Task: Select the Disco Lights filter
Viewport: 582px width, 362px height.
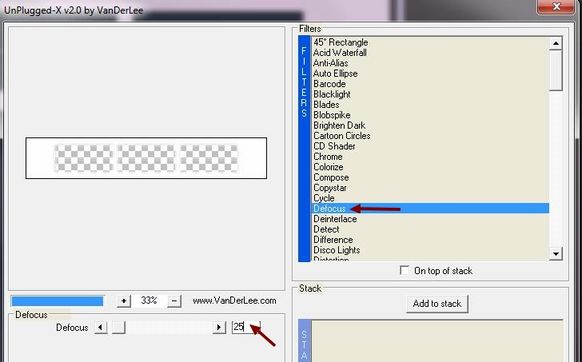Action: coord(336,250)
